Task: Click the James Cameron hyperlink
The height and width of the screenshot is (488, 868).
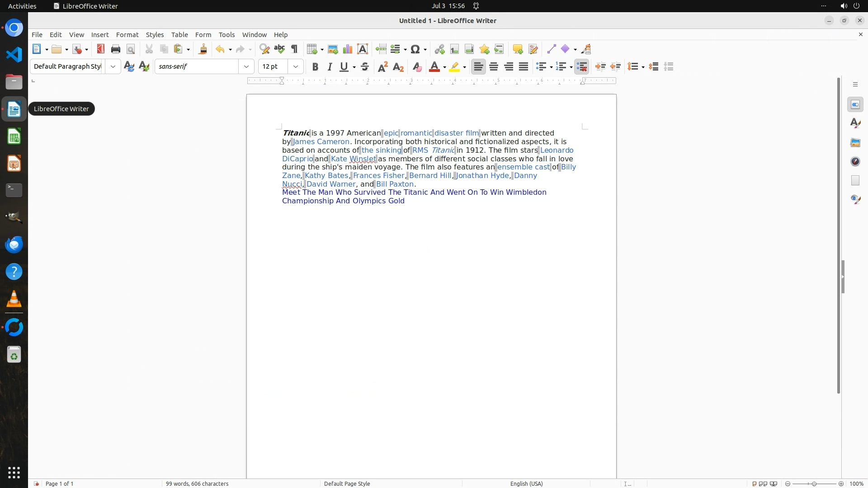Action: (321, 142)
